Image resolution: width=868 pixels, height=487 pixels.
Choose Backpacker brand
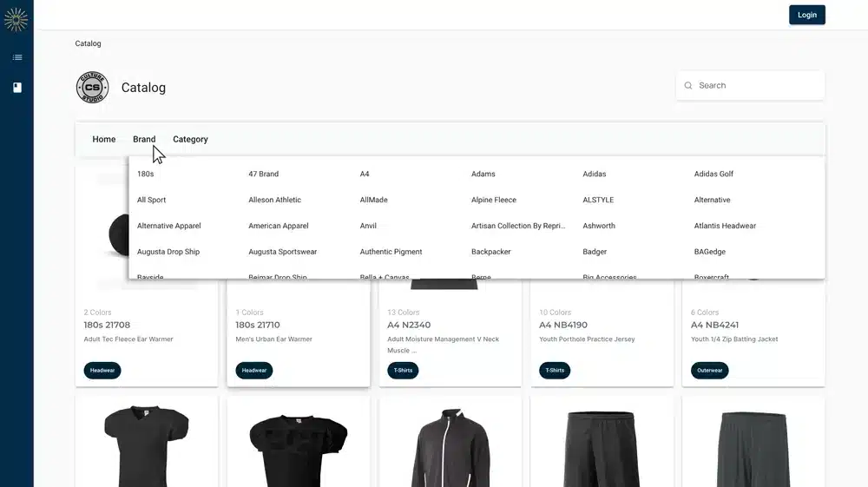pyautogui.click(x=491, y=252)
